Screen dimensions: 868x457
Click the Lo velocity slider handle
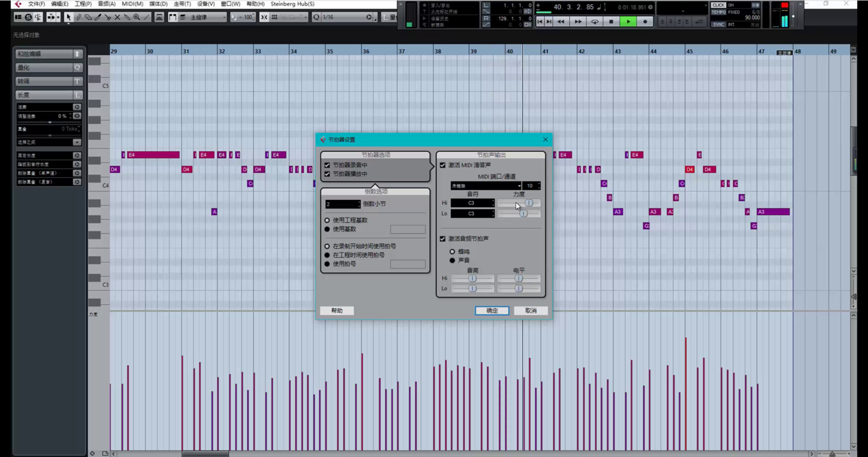[x=524, y=213]
